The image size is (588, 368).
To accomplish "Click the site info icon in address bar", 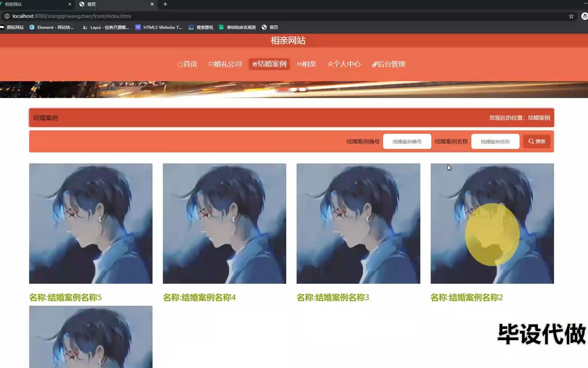I will click(x=7, y=16).
